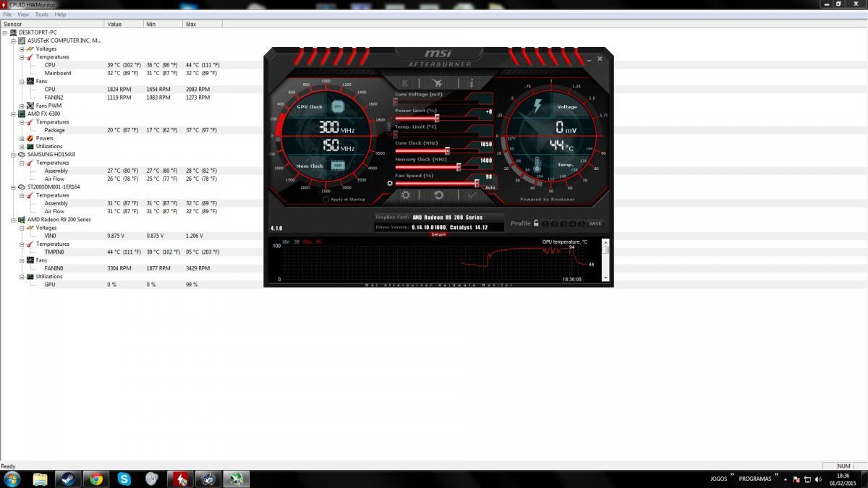Save current profile with SAVE button

tap(595, 223)
